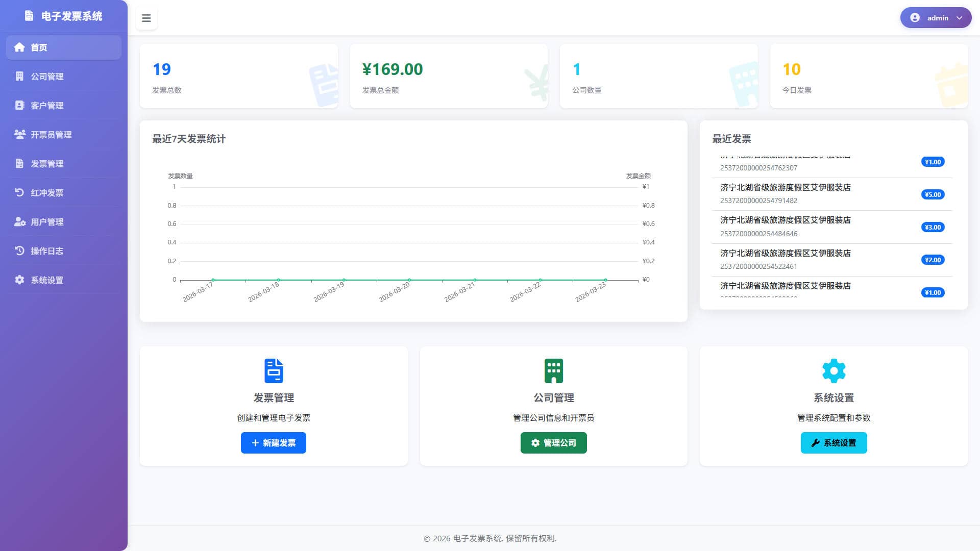
Task: Click the 管理公司 green button
Action: point(553,442)
